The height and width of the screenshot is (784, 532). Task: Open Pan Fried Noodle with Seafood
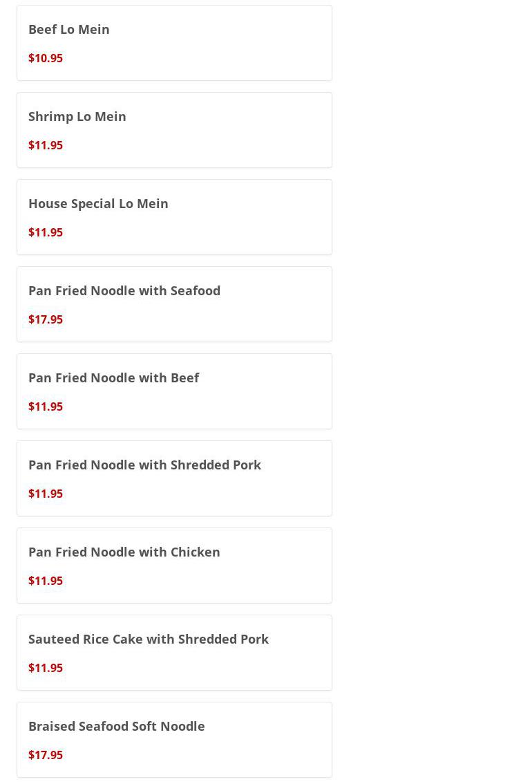[124, 290]
